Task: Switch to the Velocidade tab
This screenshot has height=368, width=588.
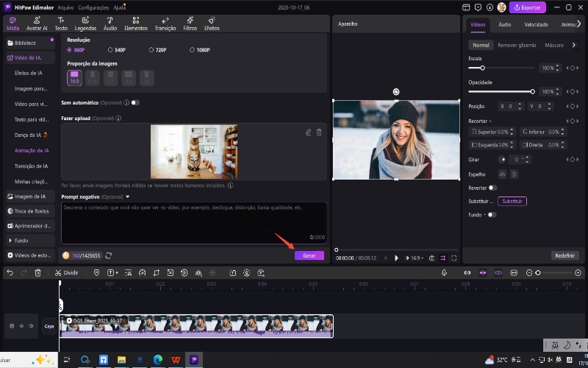Action: tap(536, 24)
